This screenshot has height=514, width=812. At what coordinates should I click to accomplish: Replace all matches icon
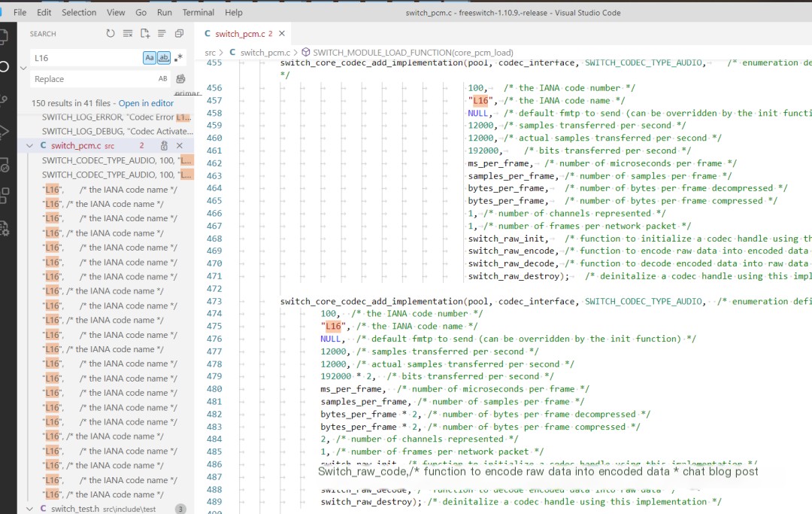coord(180,79)
